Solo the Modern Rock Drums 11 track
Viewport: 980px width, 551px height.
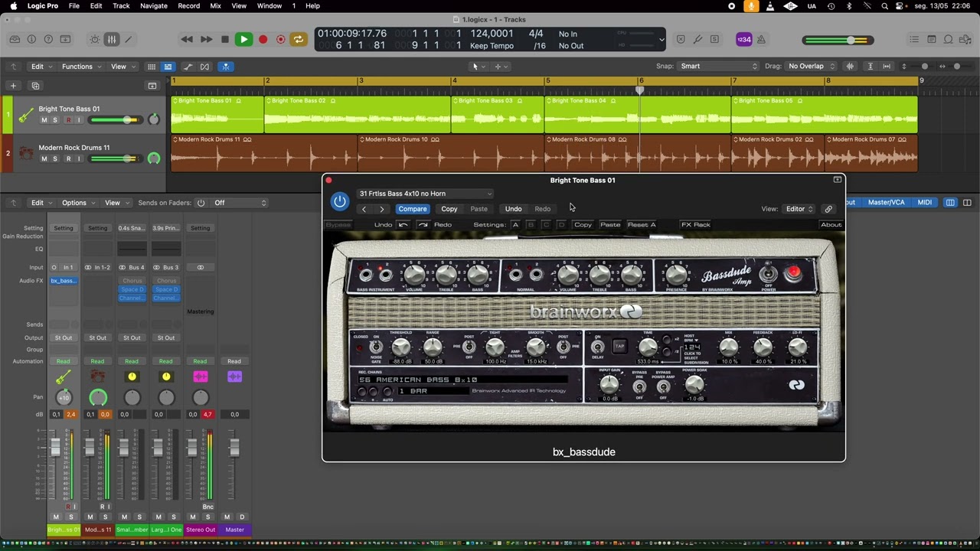pyautogui.click(x=55, y=159)
